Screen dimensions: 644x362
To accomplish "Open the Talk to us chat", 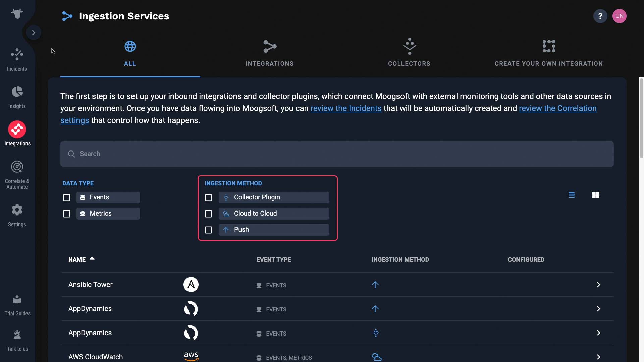I will coord(17,341).
